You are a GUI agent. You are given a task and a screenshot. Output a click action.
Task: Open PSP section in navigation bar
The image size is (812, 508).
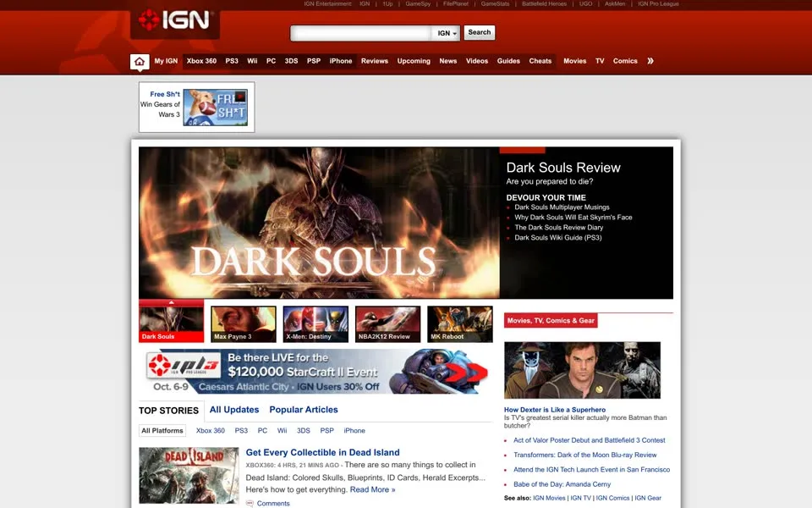click(x=313, y=61)
